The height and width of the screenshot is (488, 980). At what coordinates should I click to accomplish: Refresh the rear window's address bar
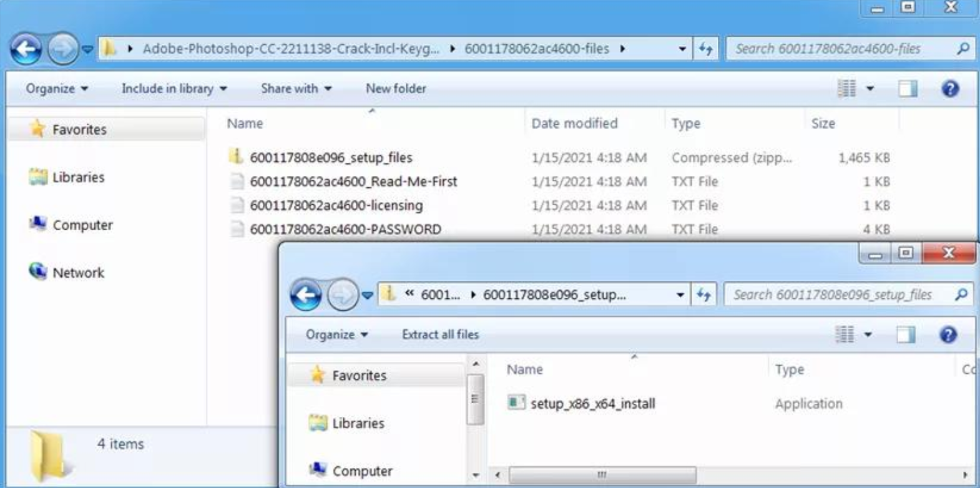pos(706,49)
